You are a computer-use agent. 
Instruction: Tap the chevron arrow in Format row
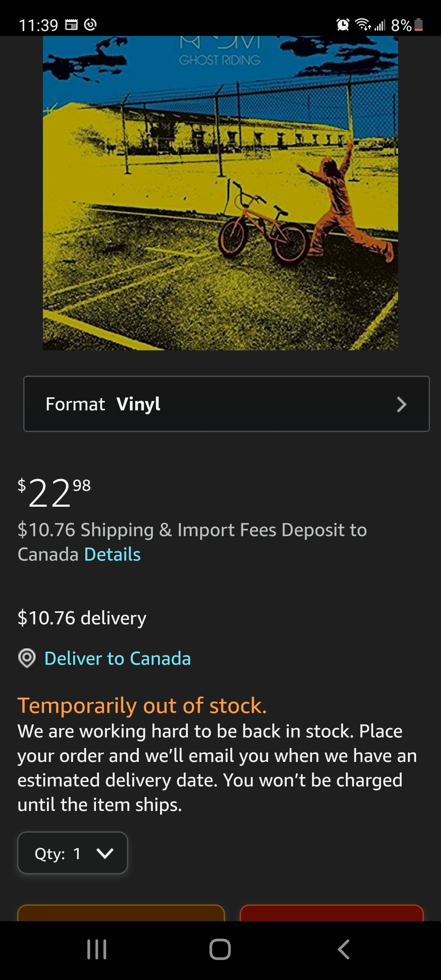[402, 404]
